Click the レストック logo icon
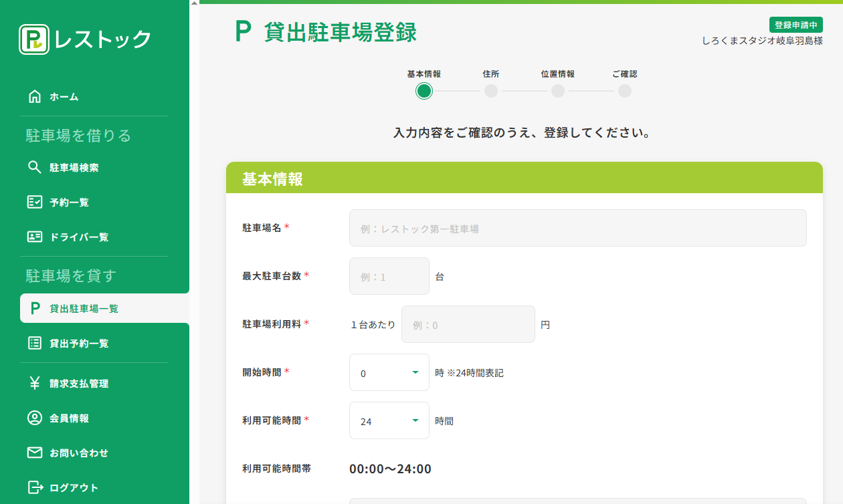Viewport: 843px width, 504px height. click(x=34, y=39)
